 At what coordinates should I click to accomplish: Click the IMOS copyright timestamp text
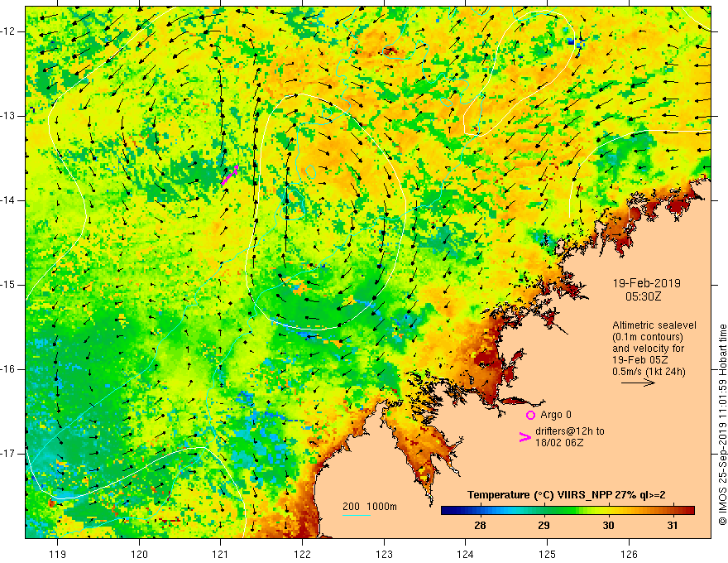(x=722, y=425)
